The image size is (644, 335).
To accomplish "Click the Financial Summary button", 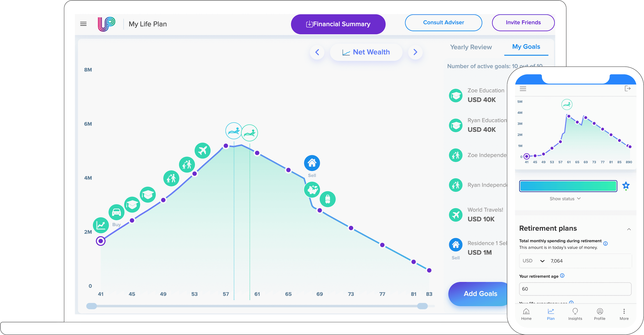I will pyautogui.click(x=338, y=24).
